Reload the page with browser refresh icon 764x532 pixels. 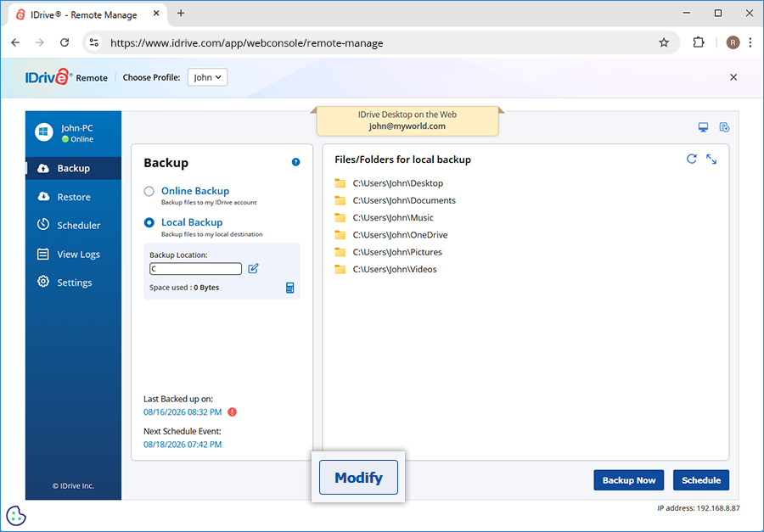point(65,43)
